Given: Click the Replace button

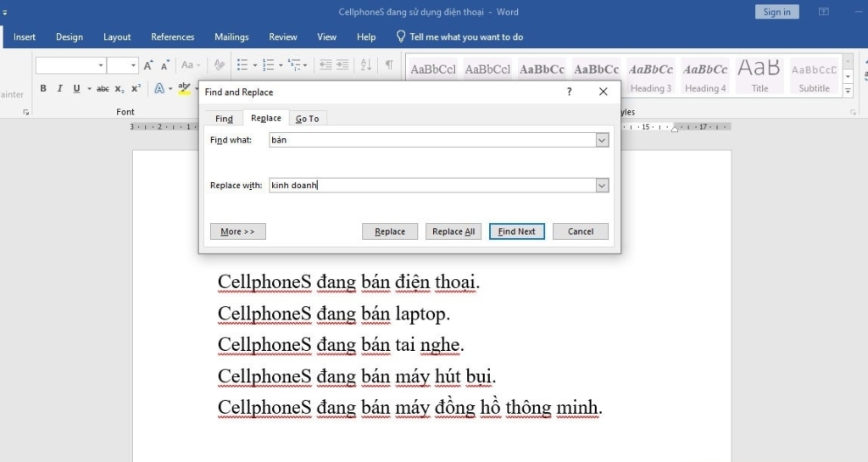Looking at the screenshot, I should (x=390, y=231).
